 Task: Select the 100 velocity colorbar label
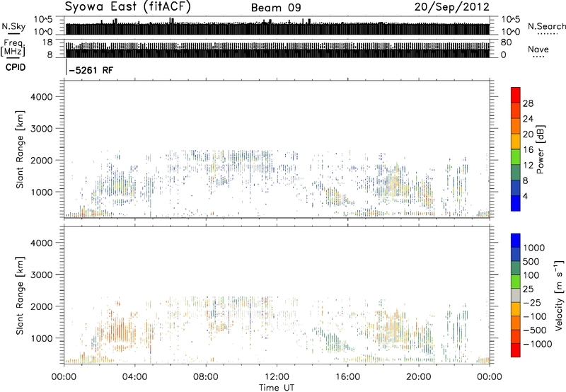pyautogui.click(x=531, y=275)
